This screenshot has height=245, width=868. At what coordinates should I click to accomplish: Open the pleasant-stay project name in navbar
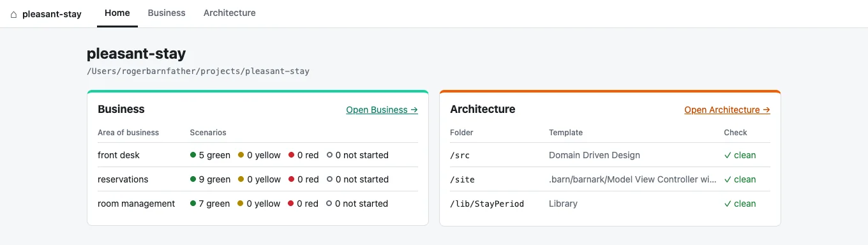52,14
